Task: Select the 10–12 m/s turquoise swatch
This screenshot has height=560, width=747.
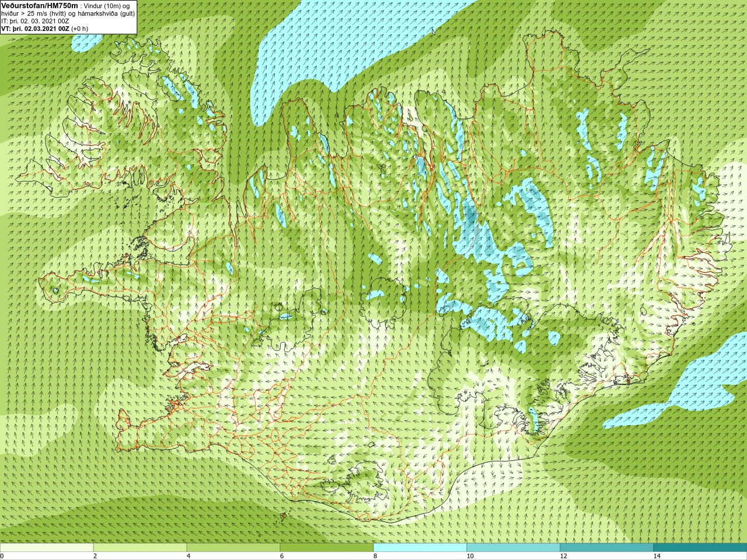Action: tap(514, 548)
